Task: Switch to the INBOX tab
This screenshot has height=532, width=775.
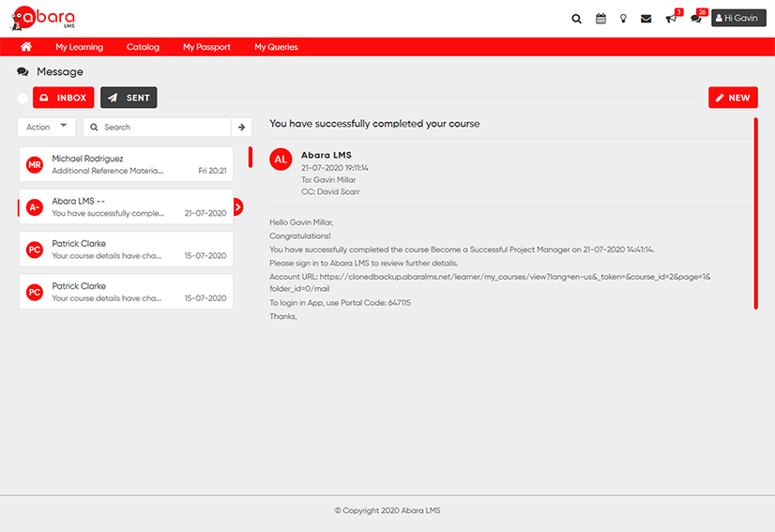Action: pyautogui.click(x=63, y=98)
